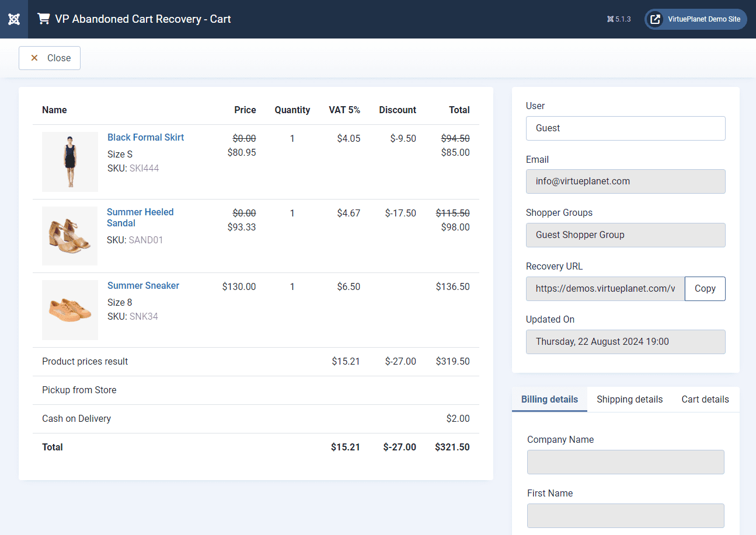Click the Close button
The image size is (756, 535).
pyautogui.click(x=50, y=58)
